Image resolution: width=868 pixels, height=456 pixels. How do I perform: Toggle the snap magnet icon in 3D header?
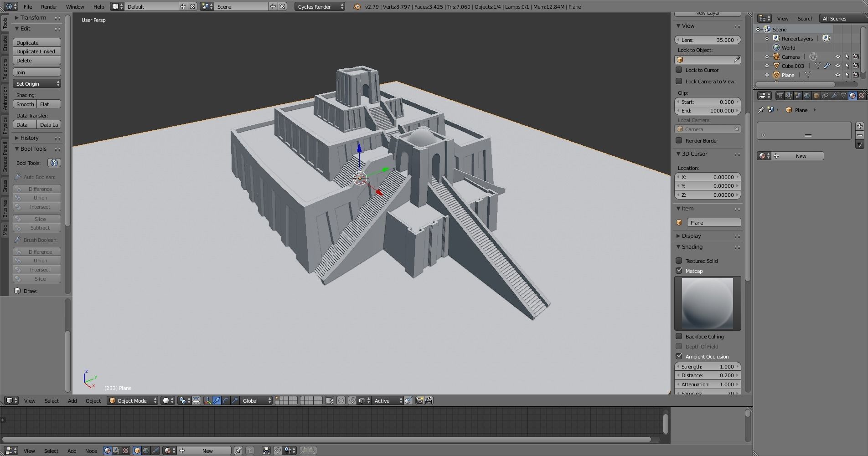click(x=352, y=400)
